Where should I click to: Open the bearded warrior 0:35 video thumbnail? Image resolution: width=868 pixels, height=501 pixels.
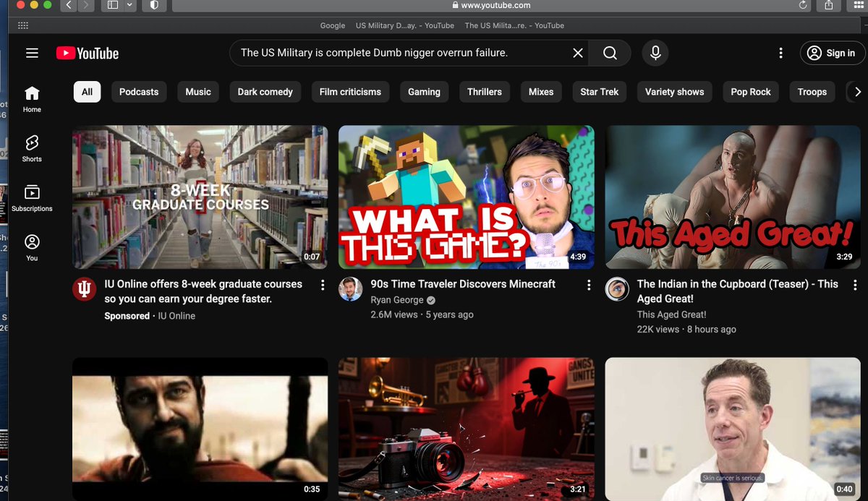coord(200,429)
